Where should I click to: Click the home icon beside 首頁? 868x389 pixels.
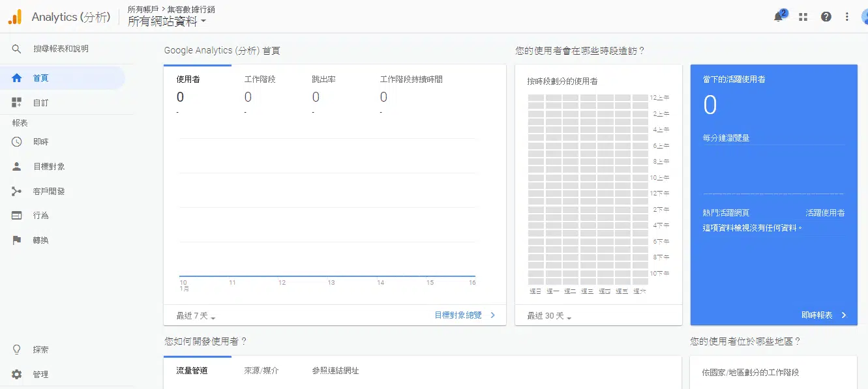tap(17, 78)
